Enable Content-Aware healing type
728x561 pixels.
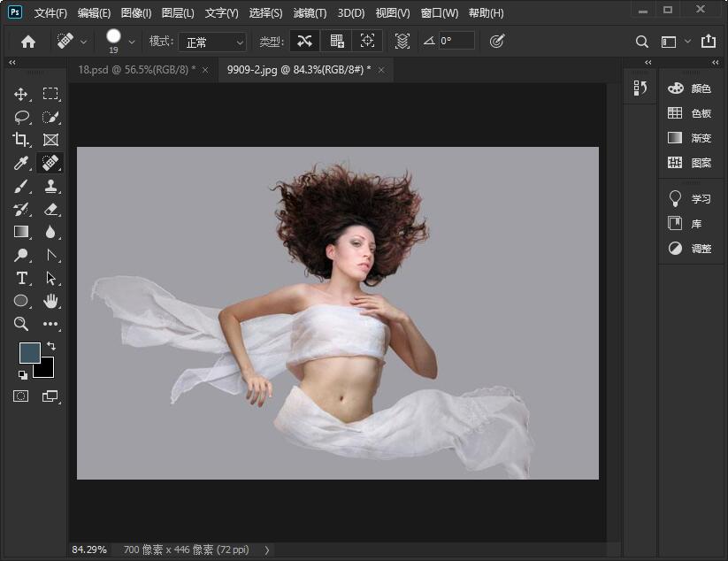tap(305, 42)
